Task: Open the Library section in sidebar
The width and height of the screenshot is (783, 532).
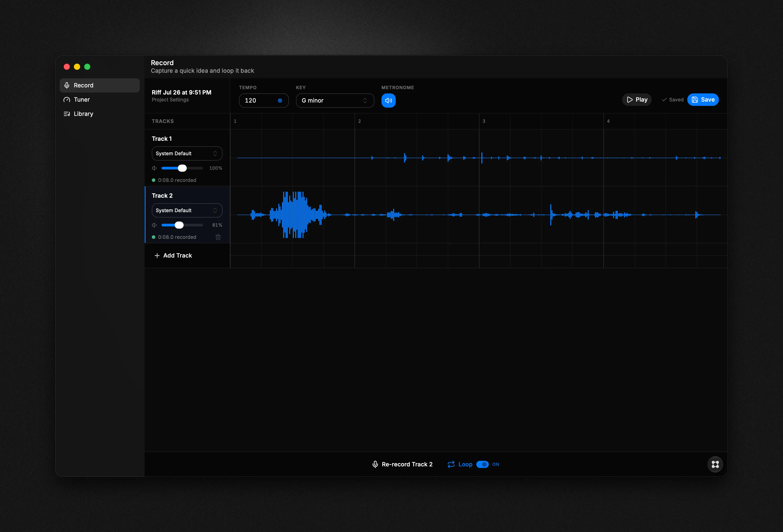Action: (x=99, y=113)
